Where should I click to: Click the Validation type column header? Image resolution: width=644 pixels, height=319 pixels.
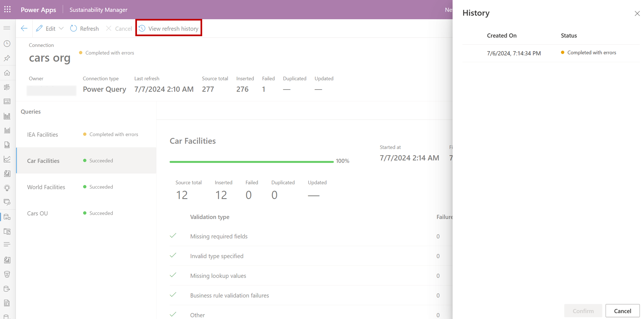click(x=210, y=217)
